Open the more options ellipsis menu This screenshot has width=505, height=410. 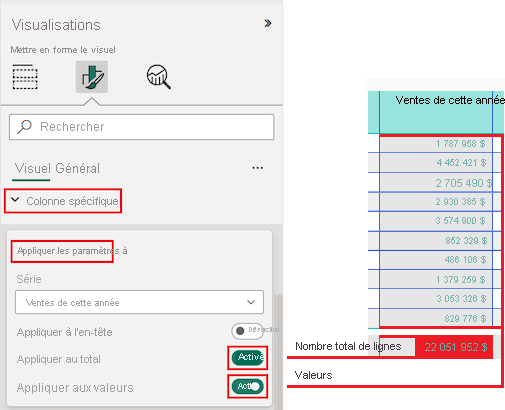pos(258,168)
